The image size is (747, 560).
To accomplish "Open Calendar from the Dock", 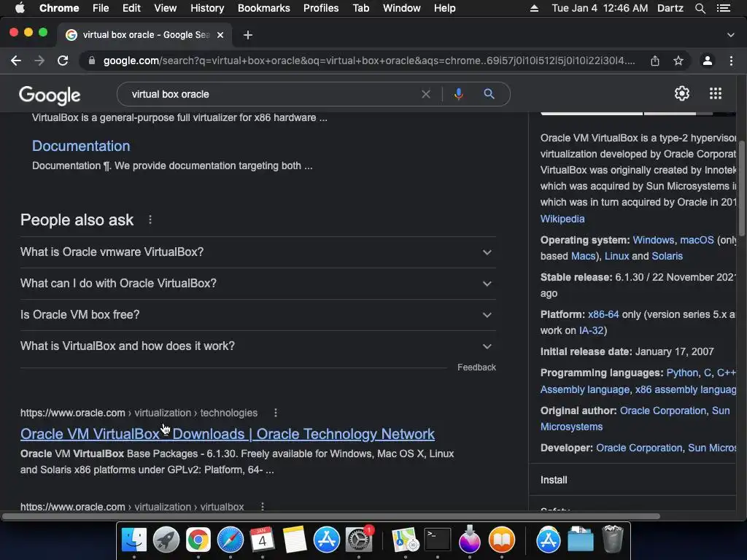I will click(x=262, y=540).
